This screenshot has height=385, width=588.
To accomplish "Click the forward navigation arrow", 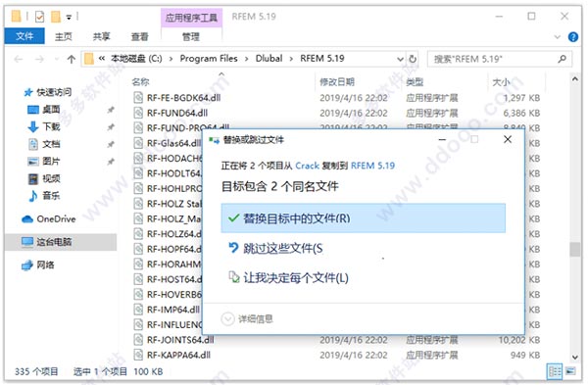I will pos(39,59).
